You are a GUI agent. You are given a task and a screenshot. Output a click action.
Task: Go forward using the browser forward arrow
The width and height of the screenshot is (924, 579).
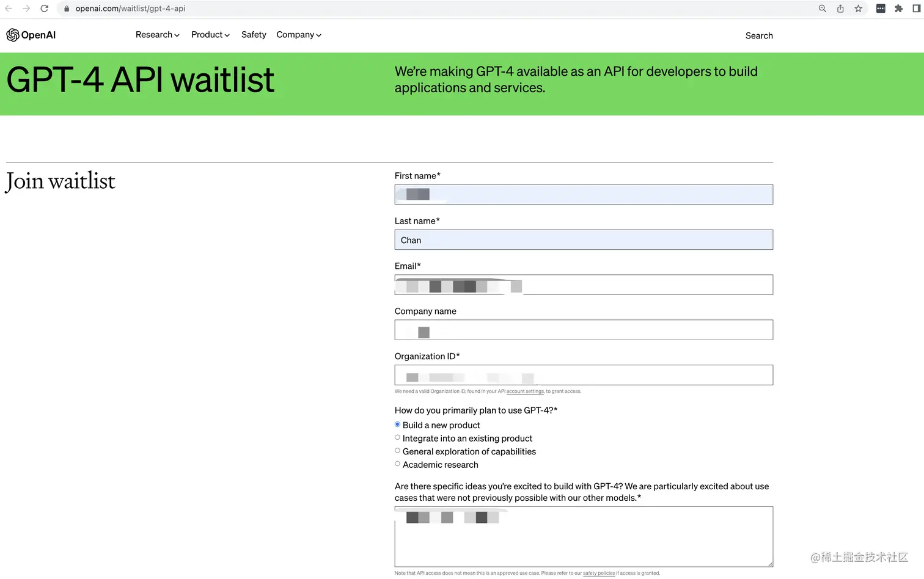(x=26, y=9)
